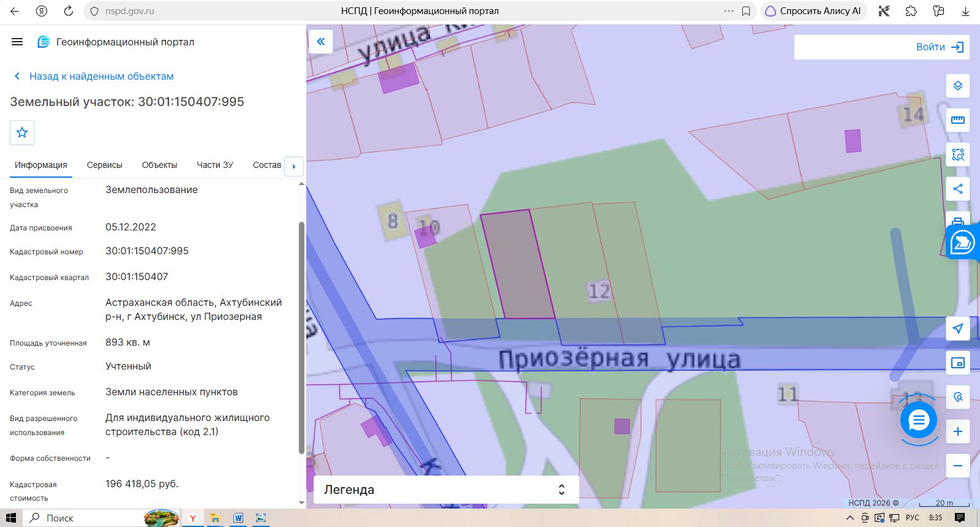
Task: Open the Части ЗУ tab
Action: click(215, 165)
